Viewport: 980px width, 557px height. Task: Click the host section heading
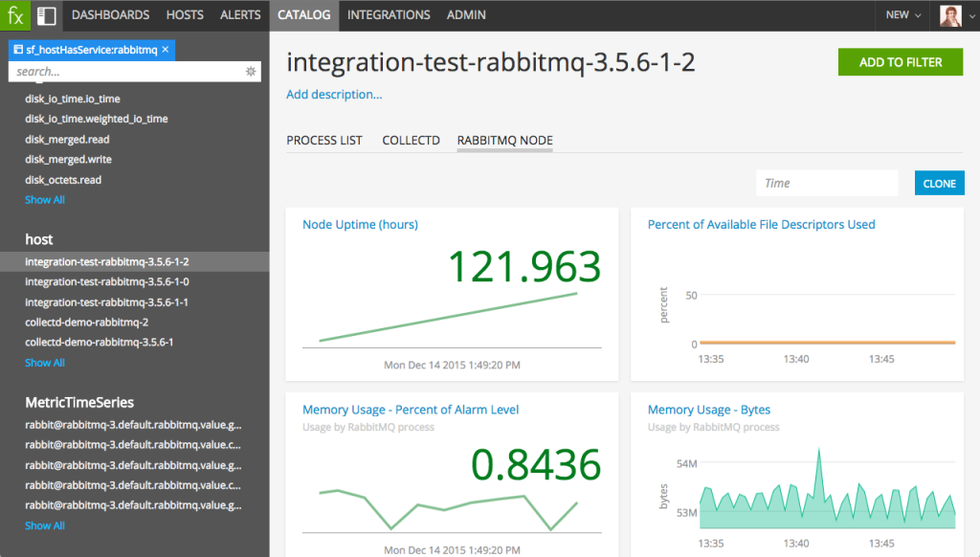(x=38, y=239)
